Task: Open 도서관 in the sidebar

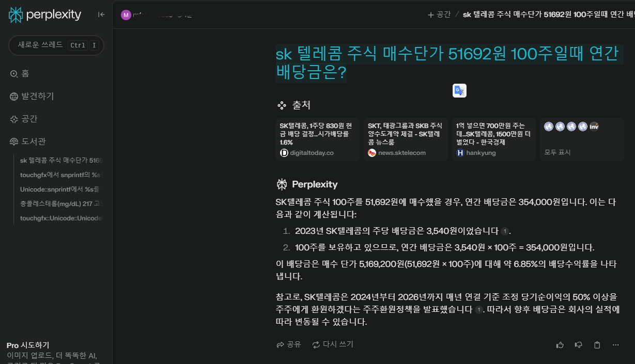Action: (28, 141)
